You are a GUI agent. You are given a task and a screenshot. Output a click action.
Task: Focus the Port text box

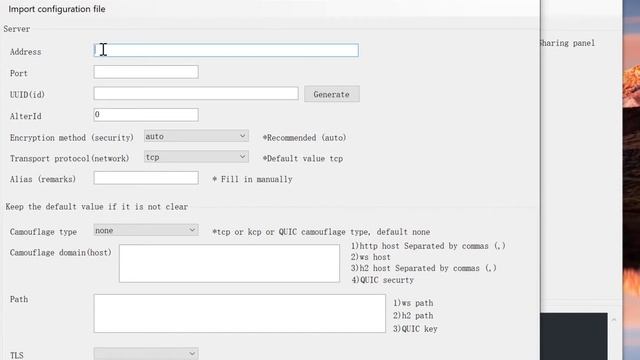(x=146, y=72)
